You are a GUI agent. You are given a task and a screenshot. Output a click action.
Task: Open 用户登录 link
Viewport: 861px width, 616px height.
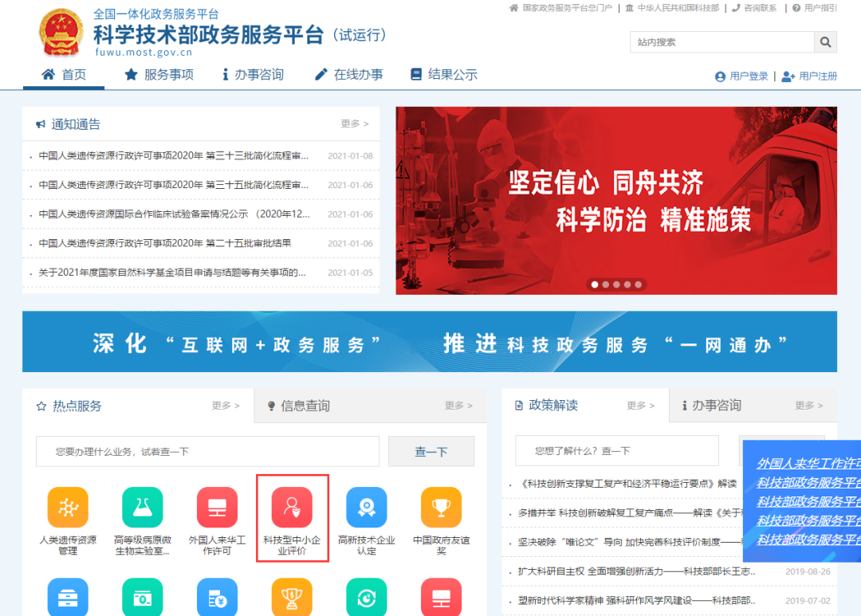[x=741, y=77]
